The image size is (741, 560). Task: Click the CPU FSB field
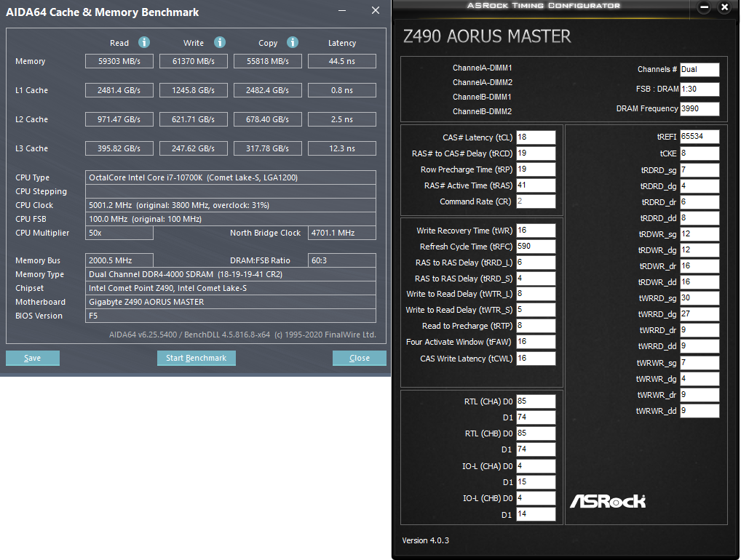(231, 219)
